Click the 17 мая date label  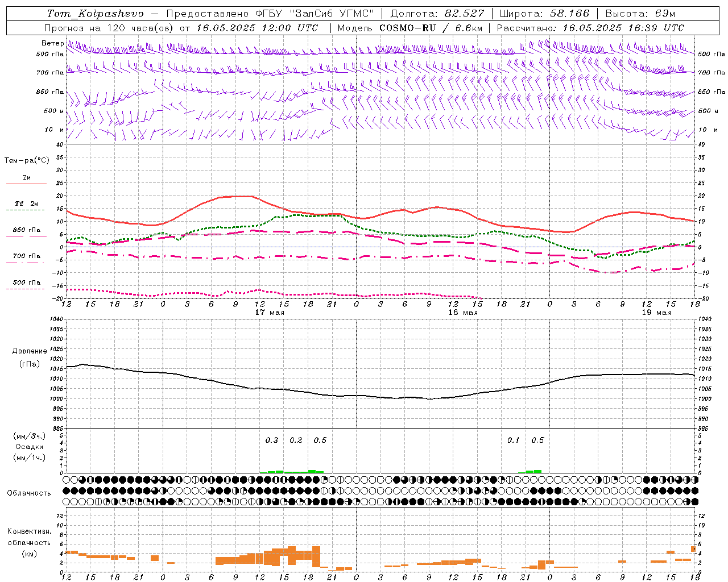point(270,313)
